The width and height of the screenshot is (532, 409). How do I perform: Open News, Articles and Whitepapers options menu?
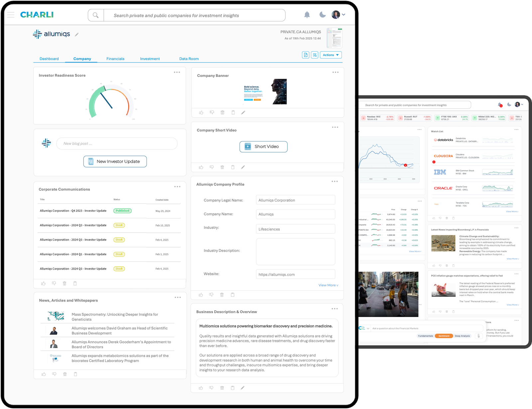tap(178, 297)
